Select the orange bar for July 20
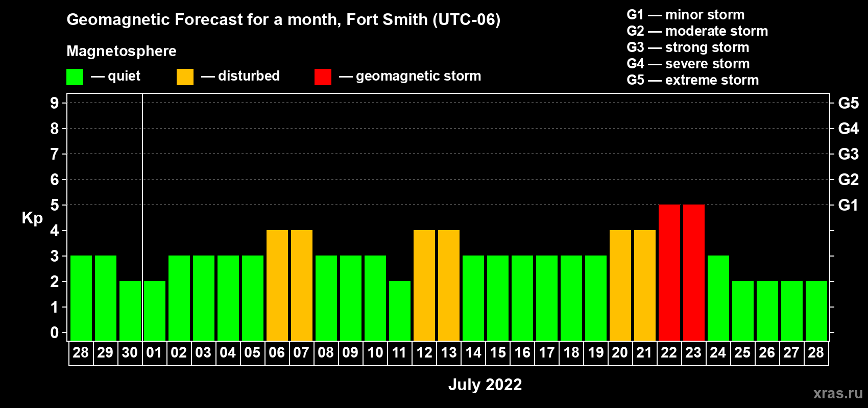The height and width of the screenshot is (408, 868). 620,285
